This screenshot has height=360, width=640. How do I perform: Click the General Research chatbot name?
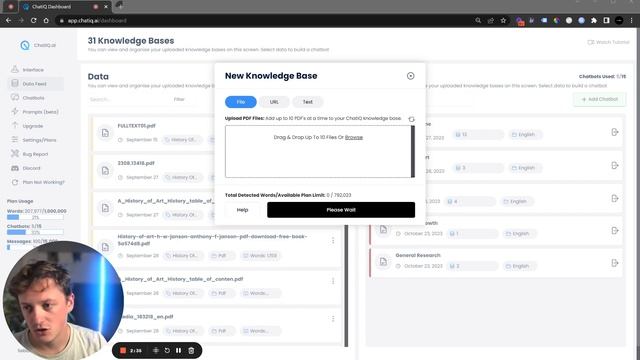coord(418,255)
